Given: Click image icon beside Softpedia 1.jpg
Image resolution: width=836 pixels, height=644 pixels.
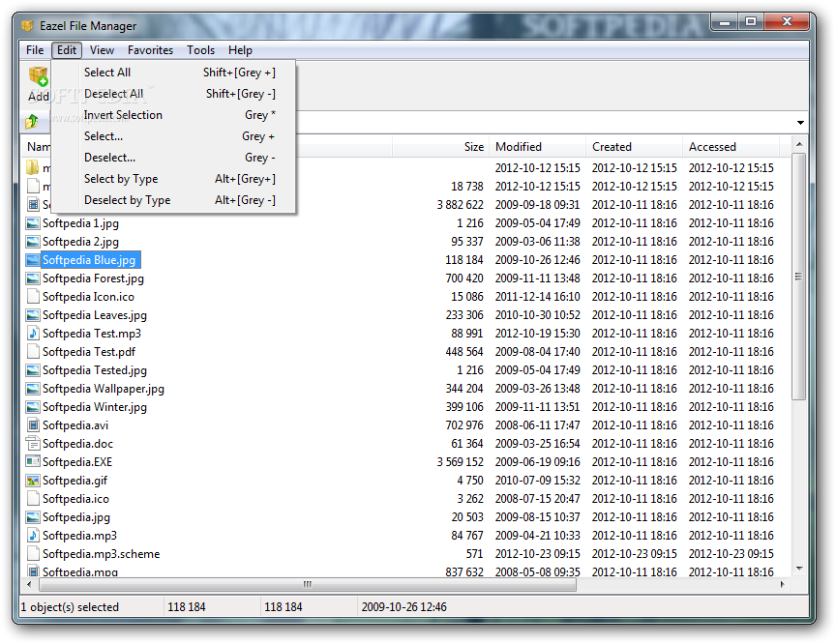Looking at the screenshot, I should coord(33,223).
